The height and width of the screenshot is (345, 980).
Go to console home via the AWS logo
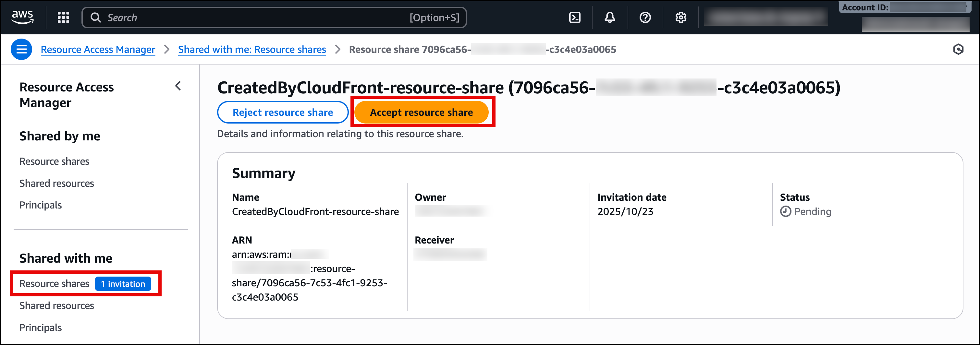23,17
